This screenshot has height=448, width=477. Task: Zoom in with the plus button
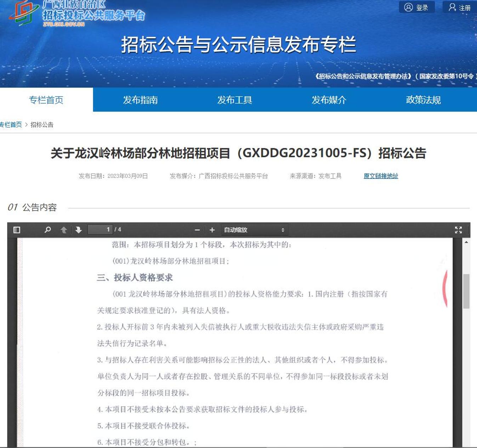212,230
